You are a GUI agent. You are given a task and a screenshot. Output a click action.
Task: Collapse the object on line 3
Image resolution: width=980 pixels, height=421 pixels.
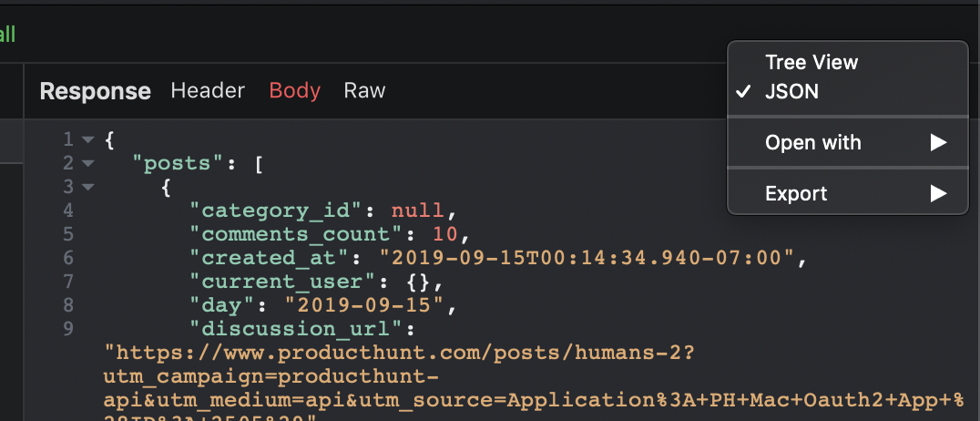[87, 187]
